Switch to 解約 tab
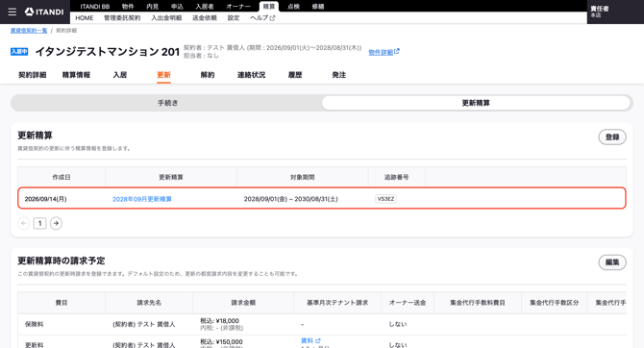Viewport: 644px width, 348px height. click(208, 75)
